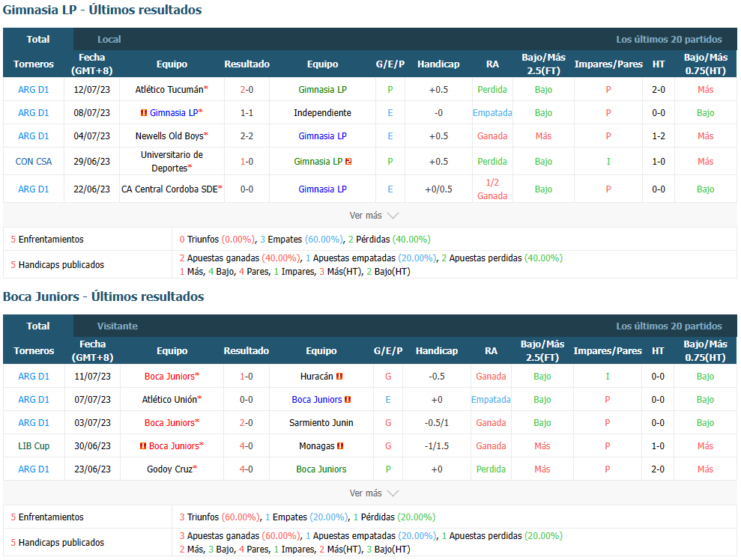741x560 pixels.
Task: Click 1-1 result of Gimnasia vs Independiente
Action: click(247, 113)
